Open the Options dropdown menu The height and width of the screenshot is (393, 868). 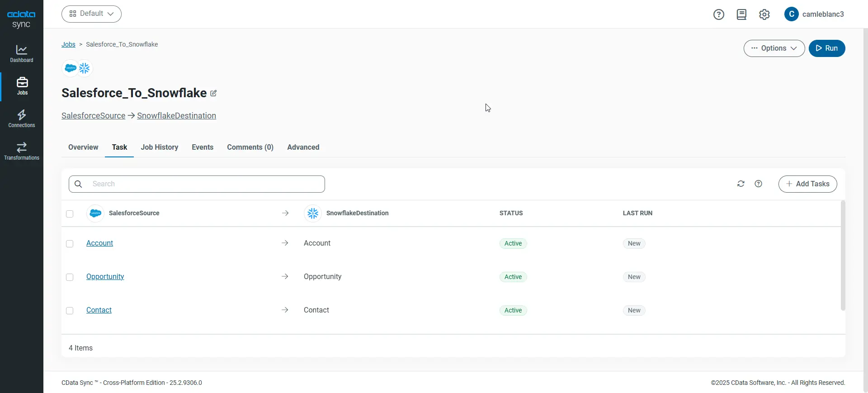[x=774, y=48]
